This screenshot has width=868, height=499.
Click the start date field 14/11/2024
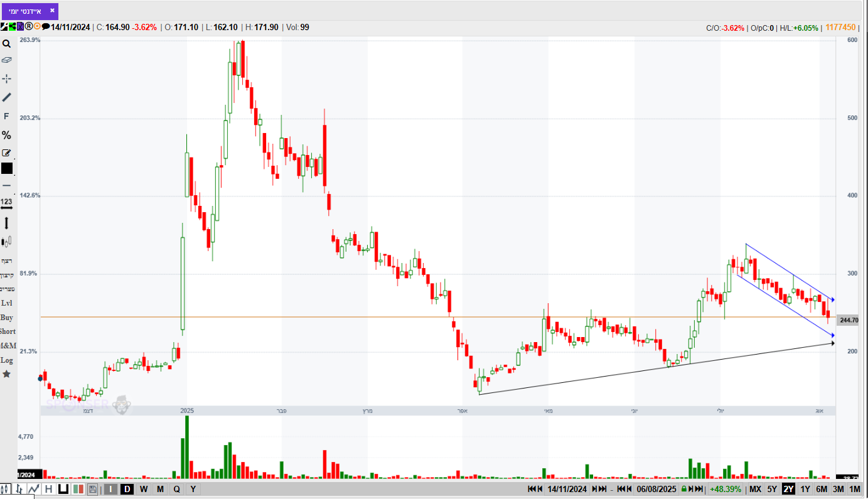[567, 489]
